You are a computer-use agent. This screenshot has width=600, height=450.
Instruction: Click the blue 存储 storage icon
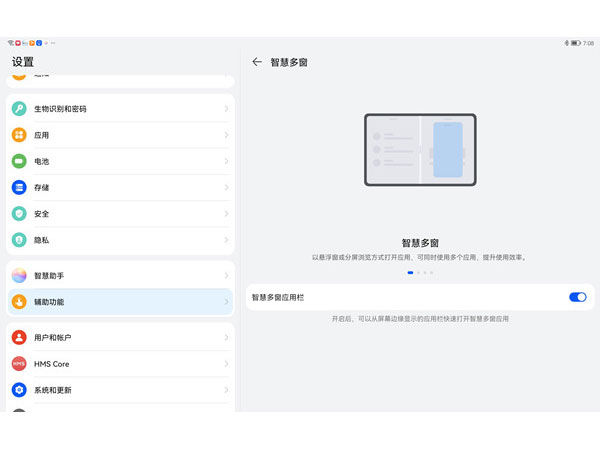point(19,187)
